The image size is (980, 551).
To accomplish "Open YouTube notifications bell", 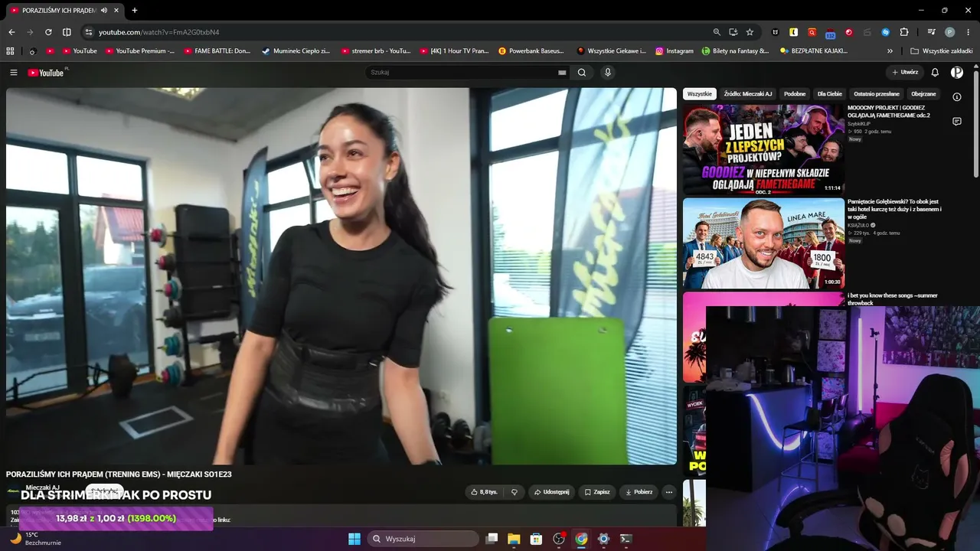I will [x=935, y=73].
